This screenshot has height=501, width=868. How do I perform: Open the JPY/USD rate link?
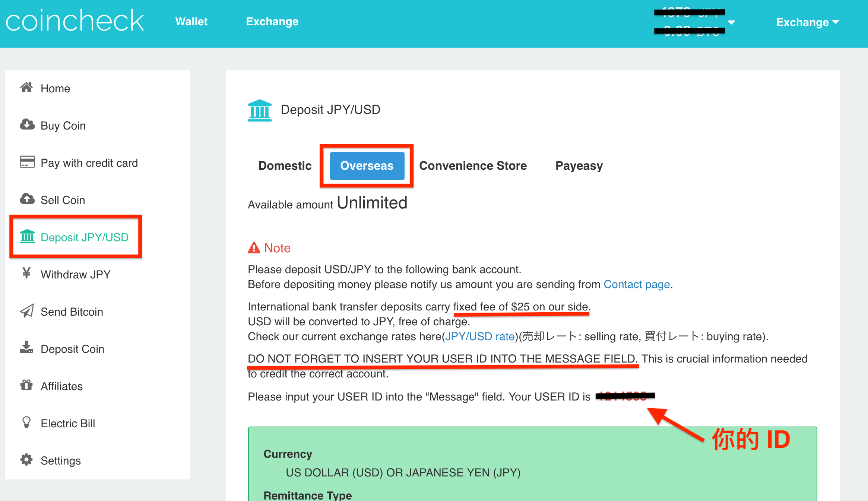coord(480,336)
